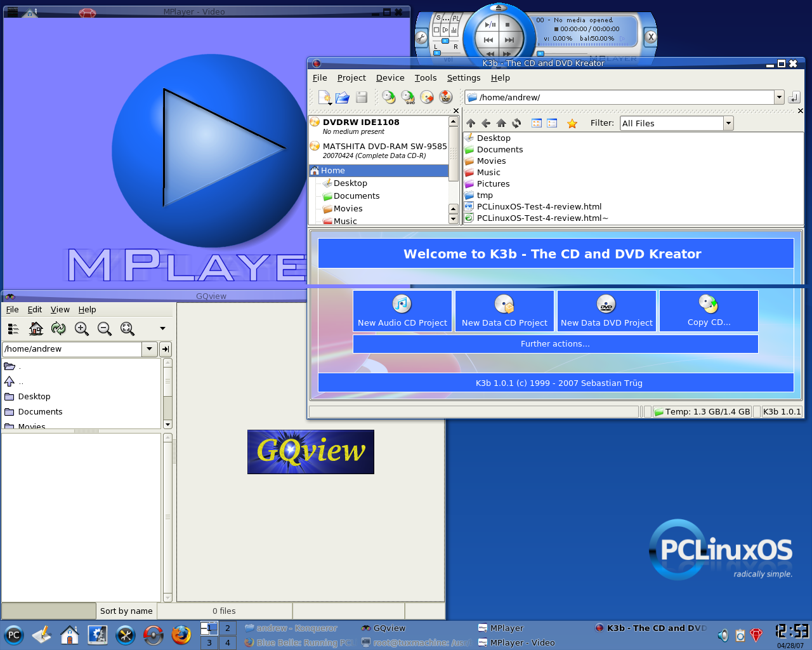Open the Edit menu in GQview
Screen dimensions: 812x650
(35, 309)
